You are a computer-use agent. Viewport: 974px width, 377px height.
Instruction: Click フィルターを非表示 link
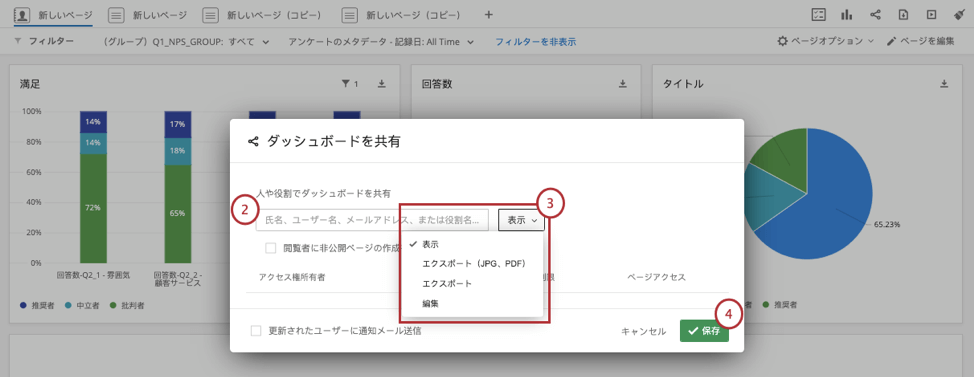(535, 42)
